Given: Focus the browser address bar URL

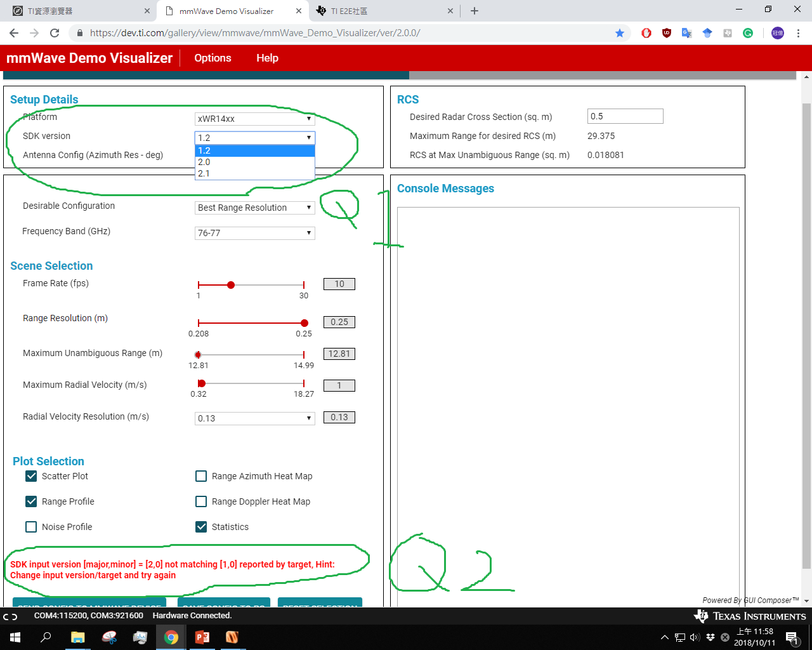Looking at the screenshot, I should (255, 33).
